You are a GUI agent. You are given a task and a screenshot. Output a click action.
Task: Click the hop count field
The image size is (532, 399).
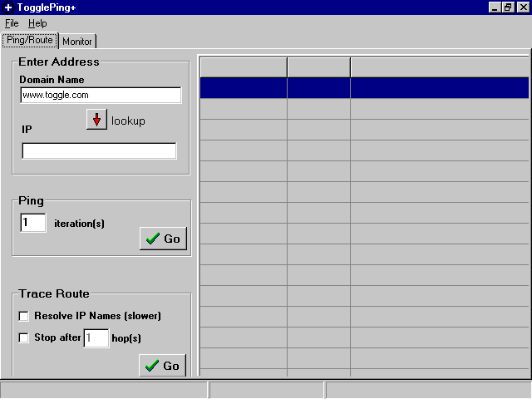click(96, 338)
